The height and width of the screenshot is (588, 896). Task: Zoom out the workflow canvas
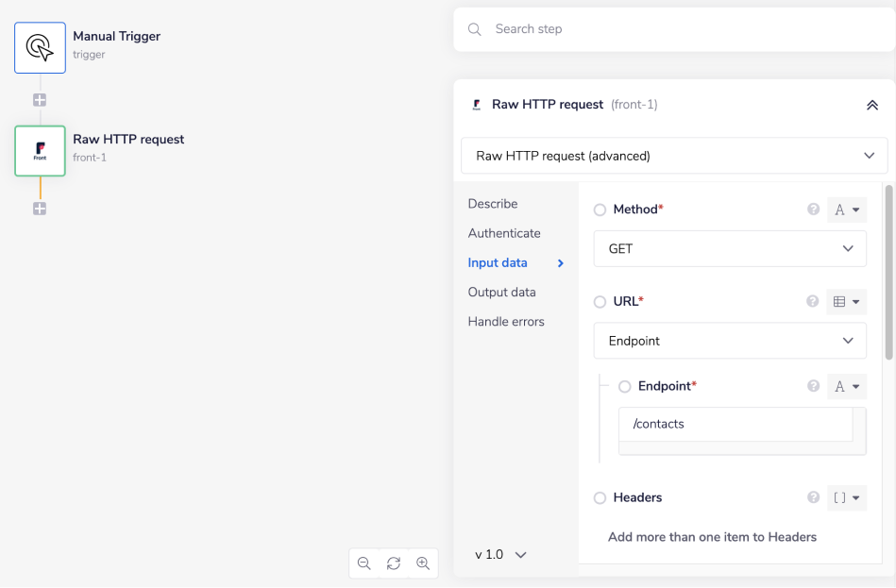pos(363,563)
